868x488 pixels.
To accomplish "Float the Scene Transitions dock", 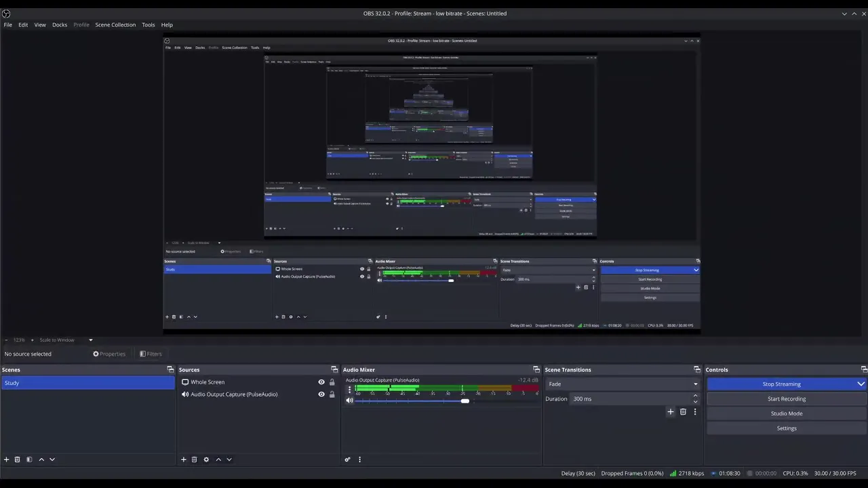I will tap(697, 369).
